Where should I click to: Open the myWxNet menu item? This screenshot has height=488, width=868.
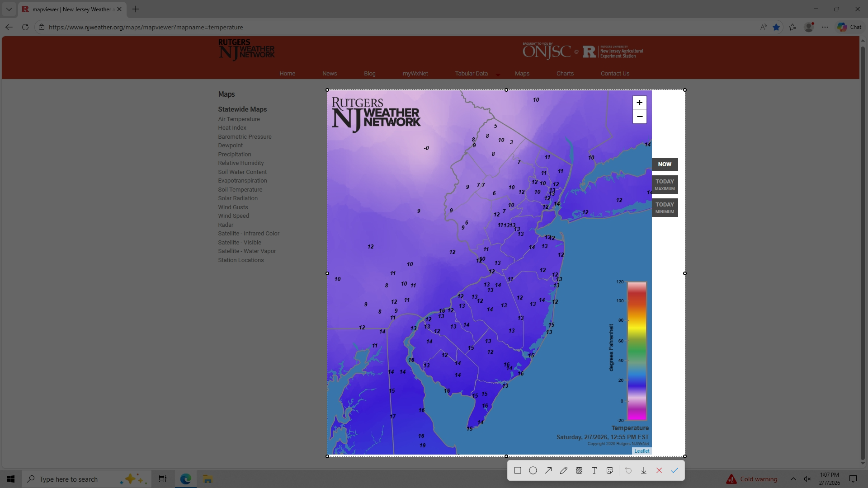point(415,73)
